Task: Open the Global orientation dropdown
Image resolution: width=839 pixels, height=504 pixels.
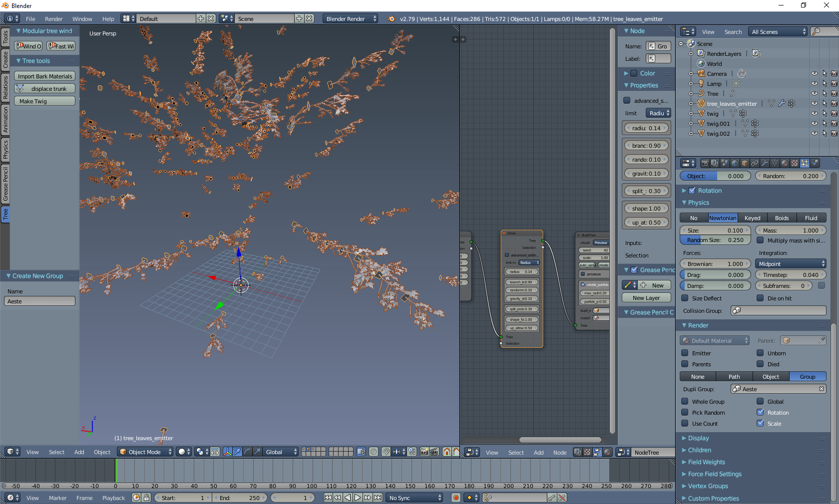Action: [x=281, y=452]
